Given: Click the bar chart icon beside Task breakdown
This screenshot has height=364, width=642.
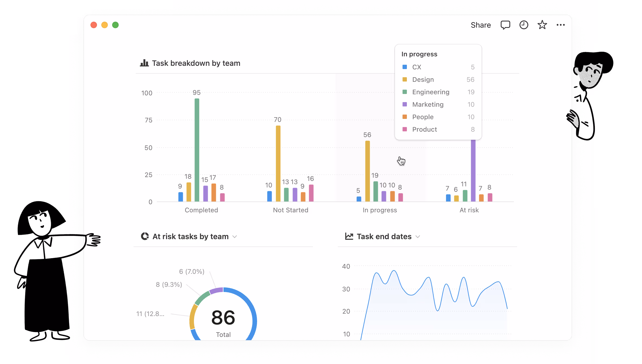Looking at the screenshot, I should pos(144,63).
